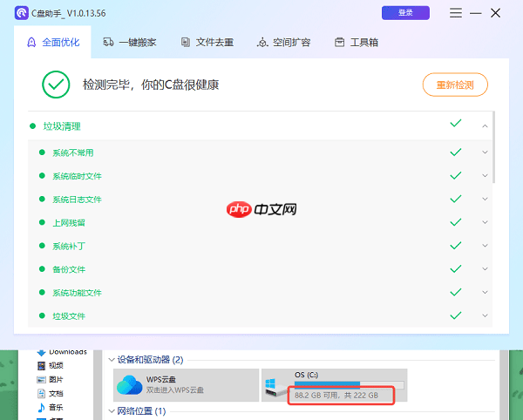Expand the 系统补丁 row chevron
Viewport: 523px width, 420px height.
coord(485,246)
